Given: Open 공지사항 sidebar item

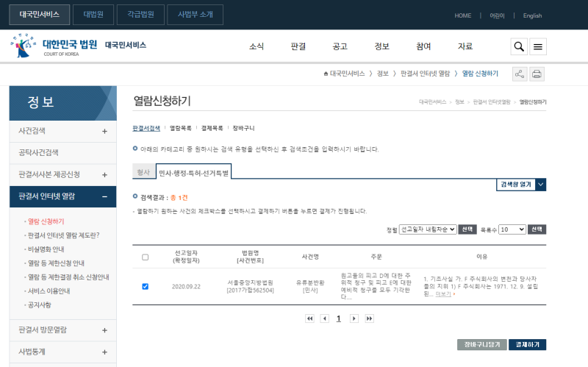Looking at the screenshot, I should (40, 304).
